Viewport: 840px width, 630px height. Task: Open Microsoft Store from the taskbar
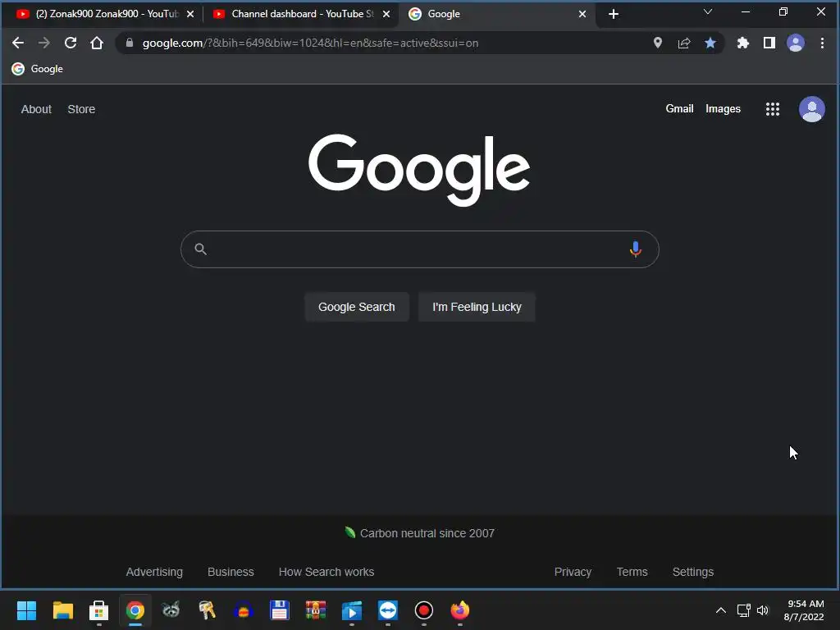[98, 610]
